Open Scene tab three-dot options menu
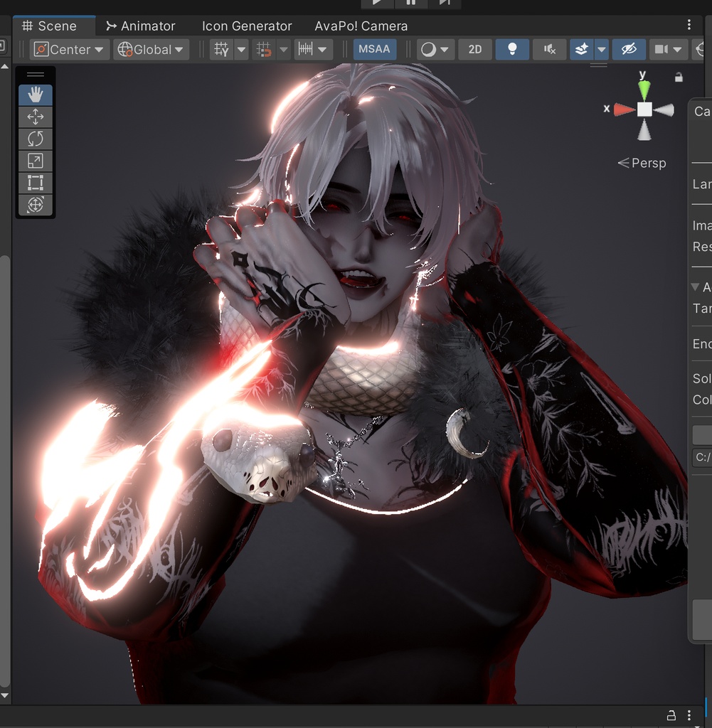This screenshot has width=712, height=728. [689, 24]
